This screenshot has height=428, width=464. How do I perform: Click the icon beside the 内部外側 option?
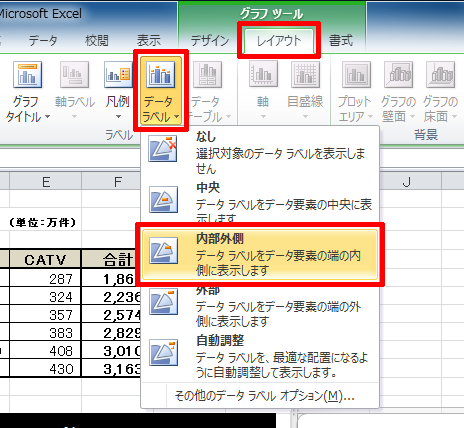(163, 250)
